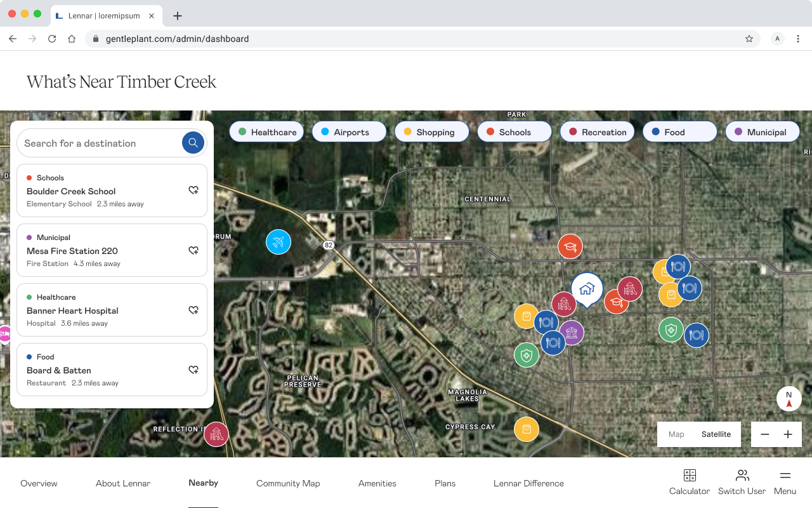Reset map orientation with the north compass
This screenshot has width=812, height=508.
pyautogui.click(x=789, y=399)
